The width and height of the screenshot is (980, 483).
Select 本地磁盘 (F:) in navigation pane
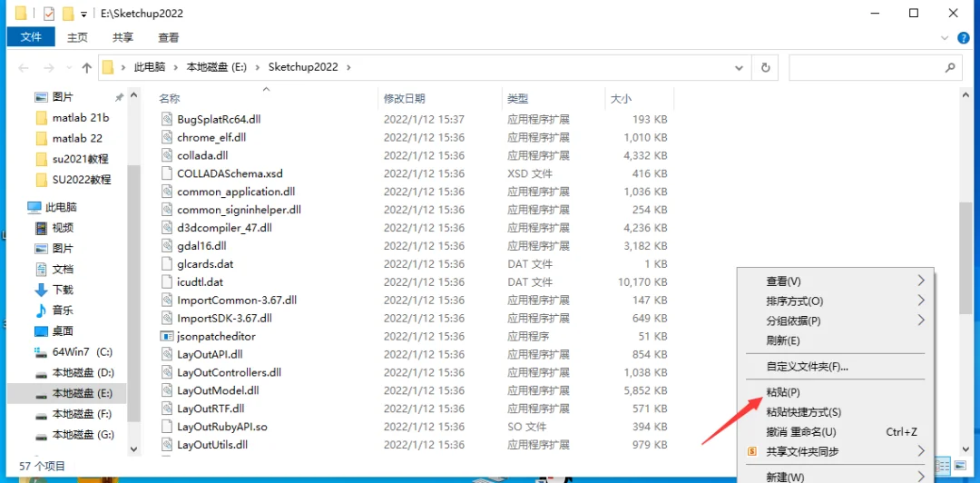(83, 414)
